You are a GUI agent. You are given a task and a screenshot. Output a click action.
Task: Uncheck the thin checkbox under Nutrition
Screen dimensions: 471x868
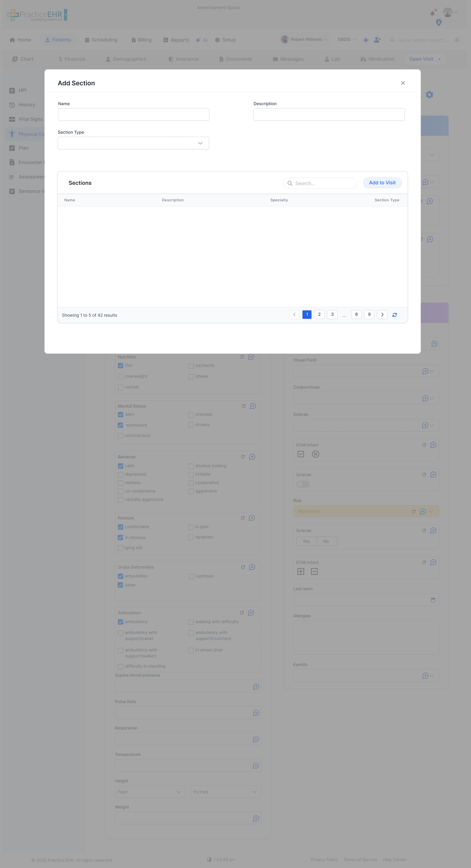120,366
